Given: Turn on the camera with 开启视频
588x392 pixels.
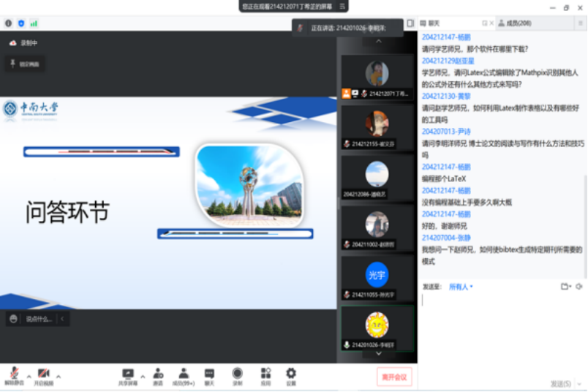Looking at the screenshot, I should click(43, 374).
